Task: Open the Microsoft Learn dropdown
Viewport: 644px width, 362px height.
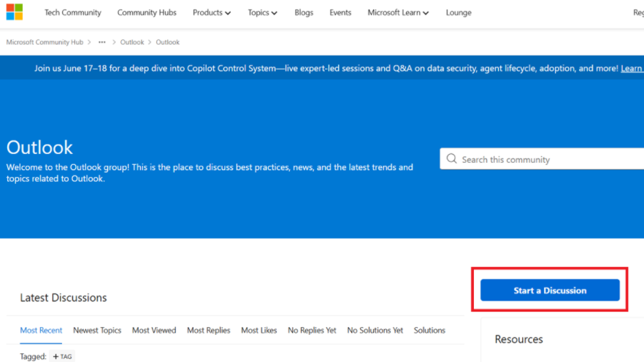Action: click(x=398, y=12)
